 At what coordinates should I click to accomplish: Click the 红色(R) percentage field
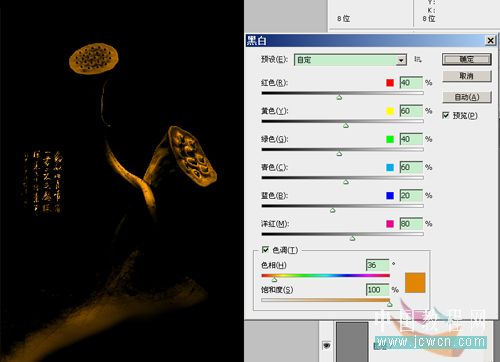(x=411, y=83)
